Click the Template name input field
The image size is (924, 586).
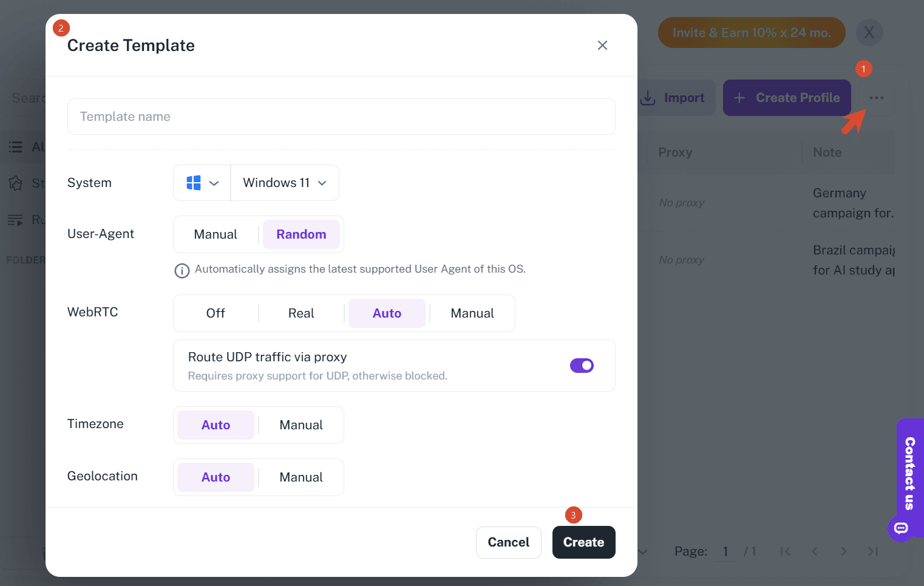pyautogui.click(x=341, y=117)
